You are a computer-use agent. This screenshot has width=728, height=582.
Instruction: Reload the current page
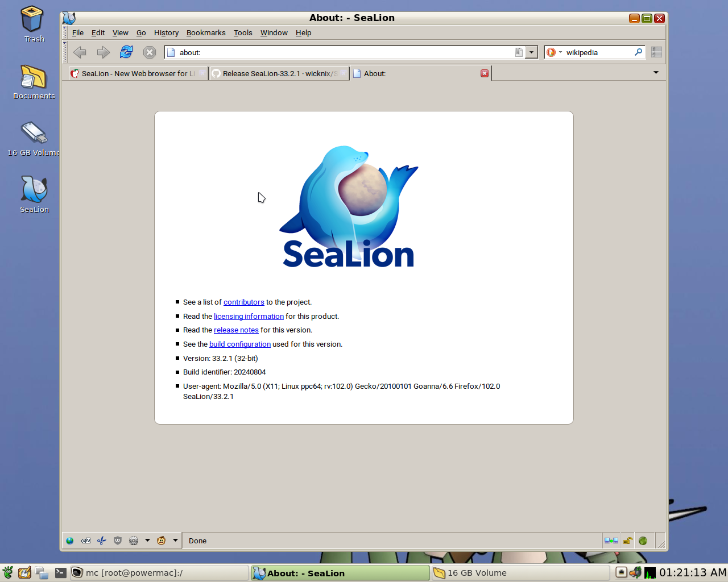point(126,52)
